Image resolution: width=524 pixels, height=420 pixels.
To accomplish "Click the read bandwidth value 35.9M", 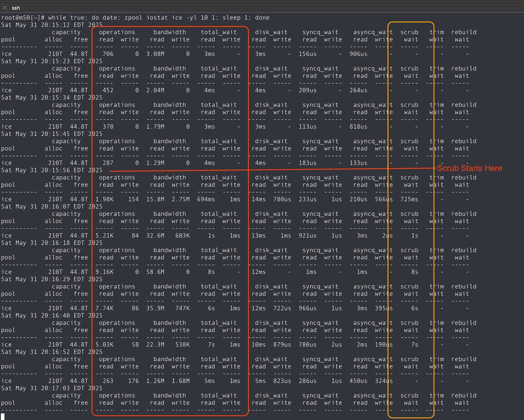I will pyautogui.click(x=155, y=308).
